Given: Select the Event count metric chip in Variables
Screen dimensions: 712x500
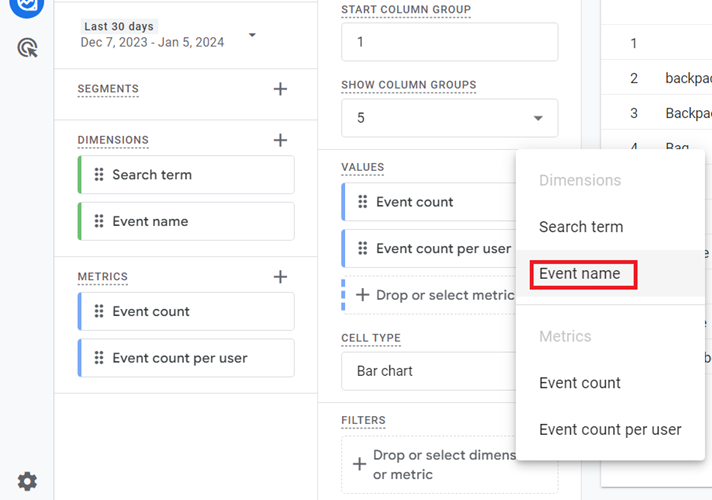Looking at the screenshot, I should pyautogui.click(x=186, y=312).
